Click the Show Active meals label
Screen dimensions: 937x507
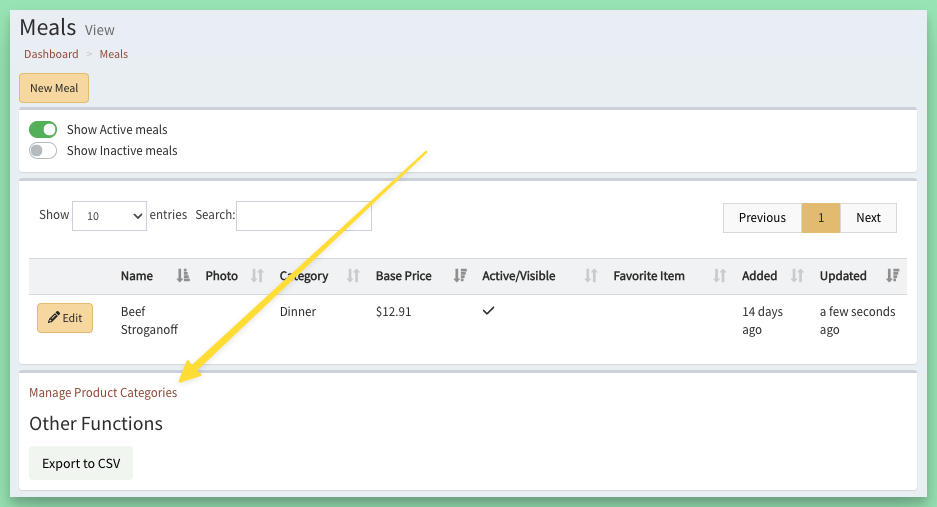click(117, 130)
